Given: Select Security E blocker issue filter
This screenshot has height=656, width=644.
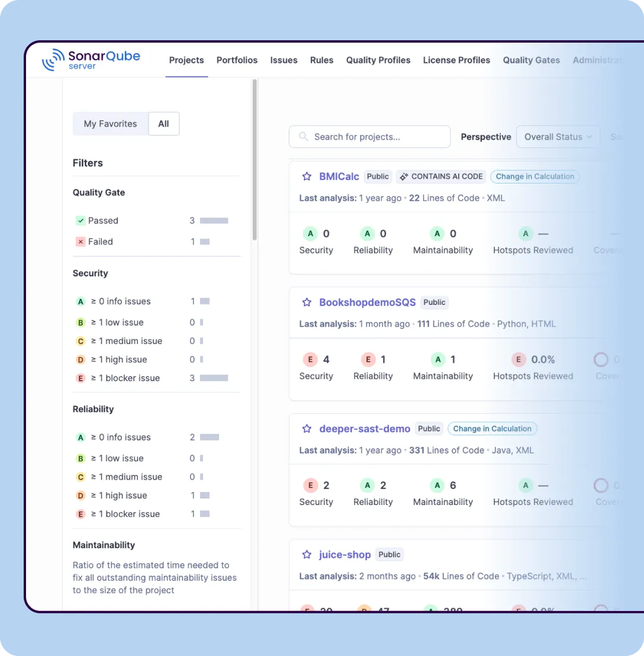Looking at the screenshot, I should (x=125, y=378).
